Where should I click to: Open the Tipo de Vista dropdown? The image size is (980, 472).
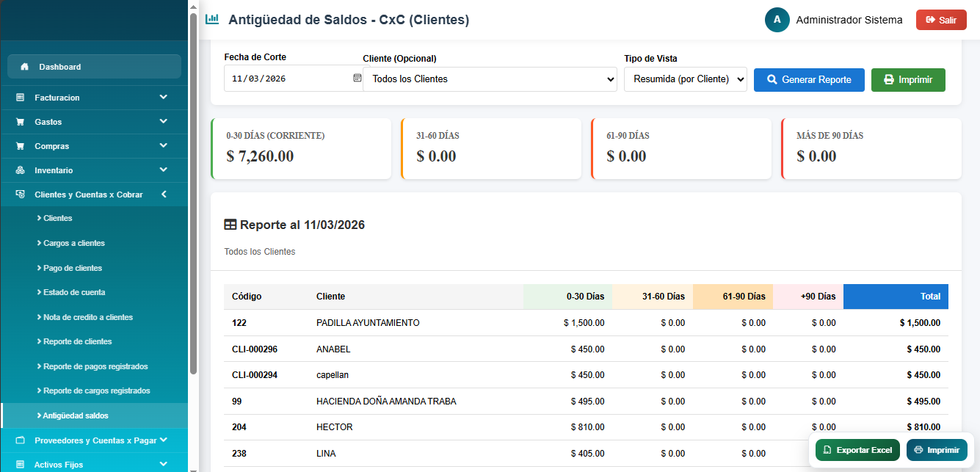point(685,79)
